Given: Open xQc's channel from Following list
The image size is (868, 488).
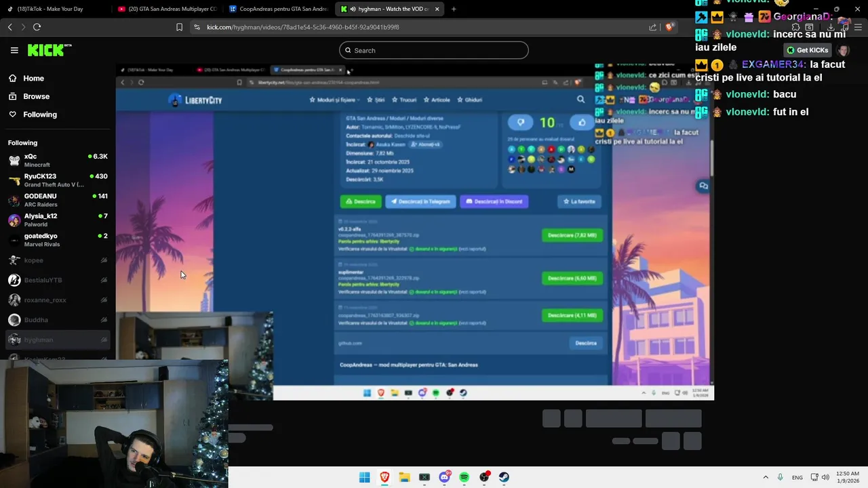Looking at the screenshot, I should 58,161.
